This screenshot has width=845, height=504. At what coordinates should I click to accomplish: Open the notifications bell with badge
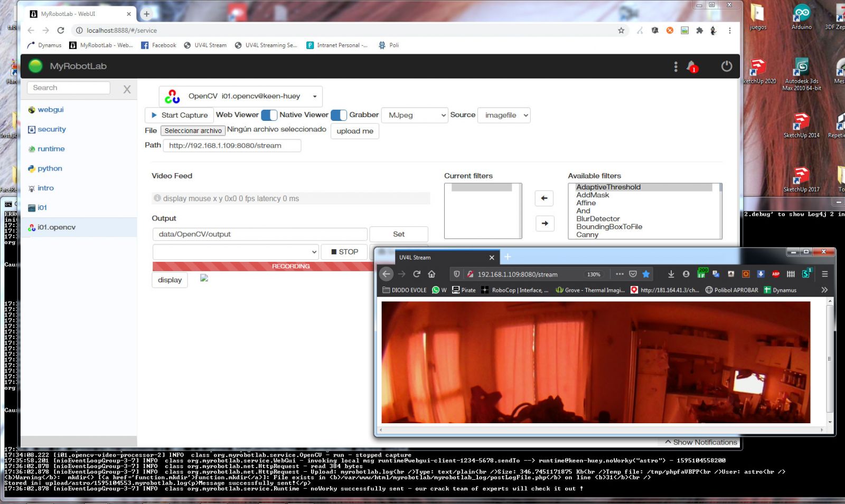(x=691, y=66)
